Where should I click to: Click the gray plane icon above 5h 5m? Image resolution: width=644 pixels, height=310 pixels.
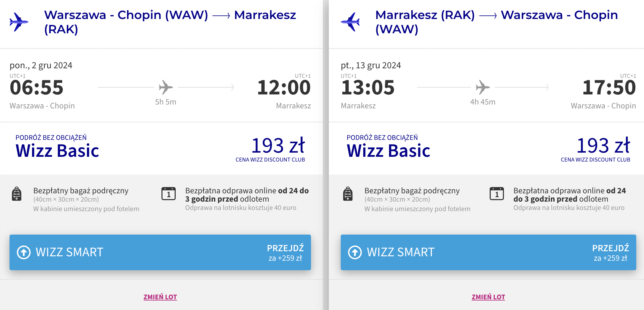pos(166,87)
